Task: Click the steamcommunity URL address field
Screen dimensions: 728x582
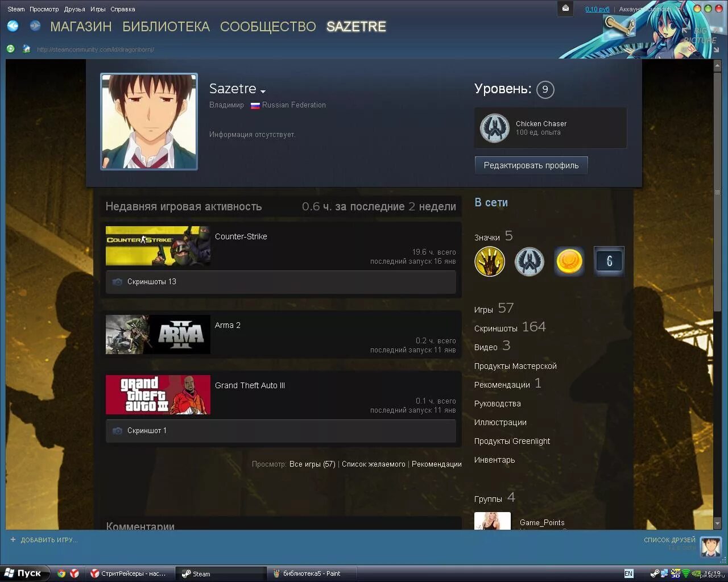Action: click(x=96, y=49)
